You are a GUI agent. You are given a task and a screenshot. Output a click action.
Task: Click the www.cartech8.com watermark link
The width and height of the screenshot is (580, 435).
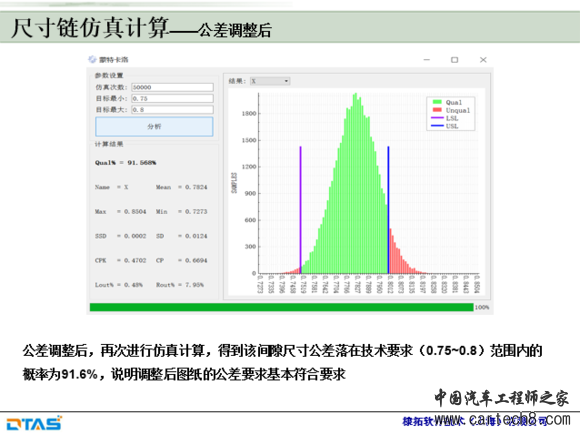click(502, 420)
